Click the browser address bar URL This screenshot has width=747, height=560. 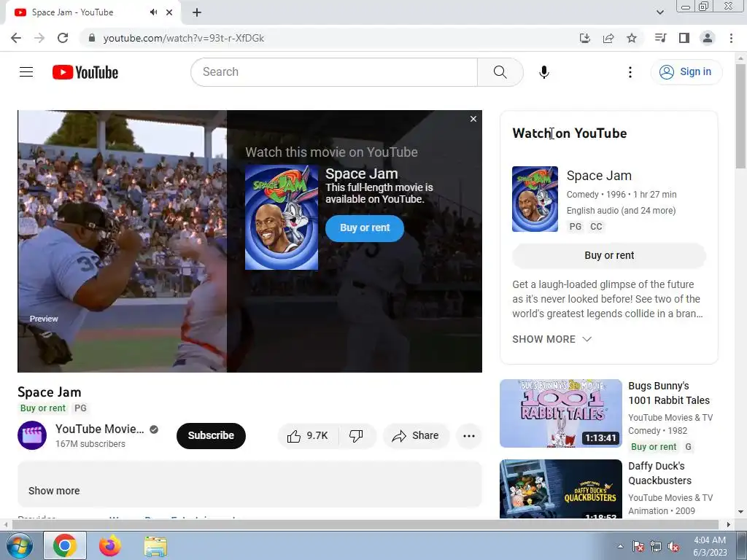click(183, 38)
